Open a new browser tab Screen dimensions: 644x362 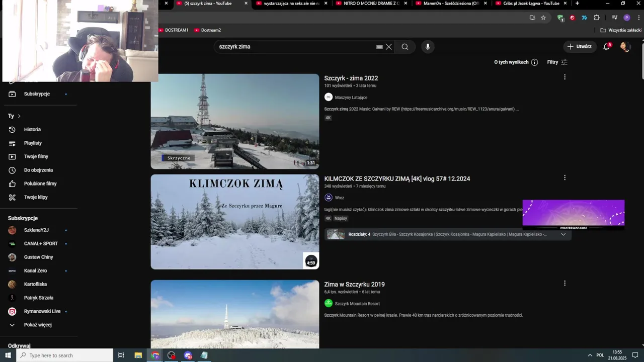click(577, 4)
